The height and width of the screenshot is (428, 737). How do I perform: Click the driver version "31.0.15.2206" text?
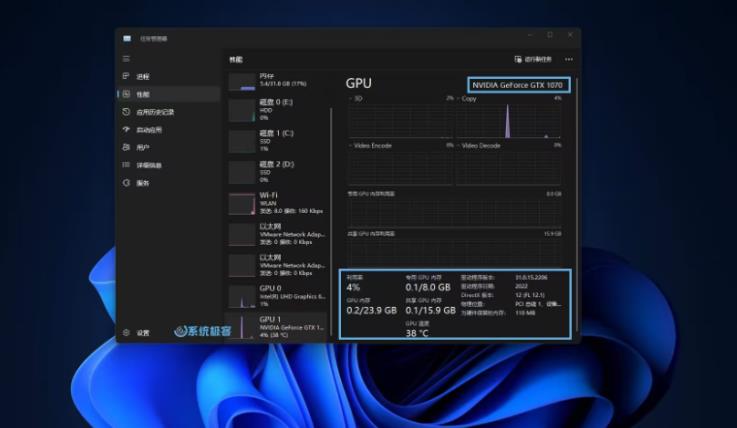tap(532, 278)
